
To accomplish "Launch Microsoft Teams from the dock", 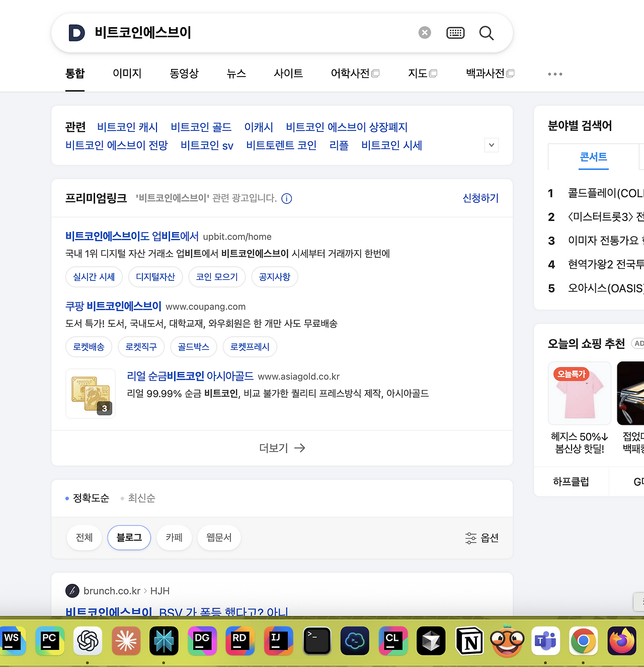I will pos(545,641).
